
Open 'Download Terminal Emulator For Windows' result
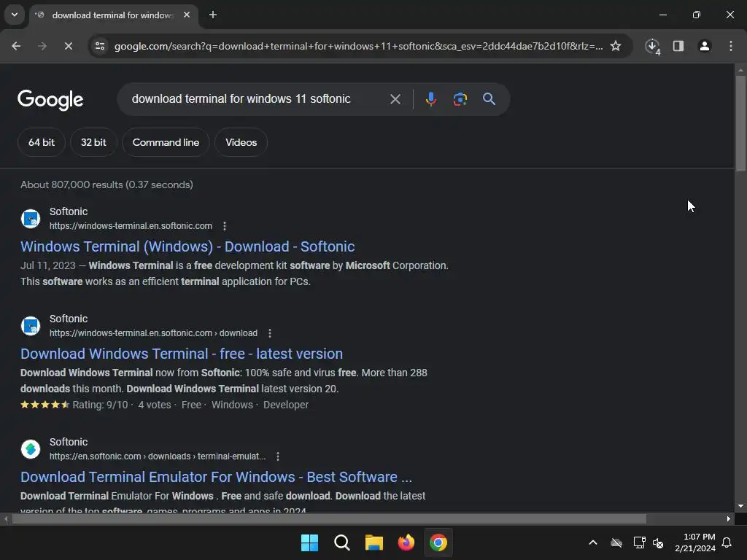[216, 477]
